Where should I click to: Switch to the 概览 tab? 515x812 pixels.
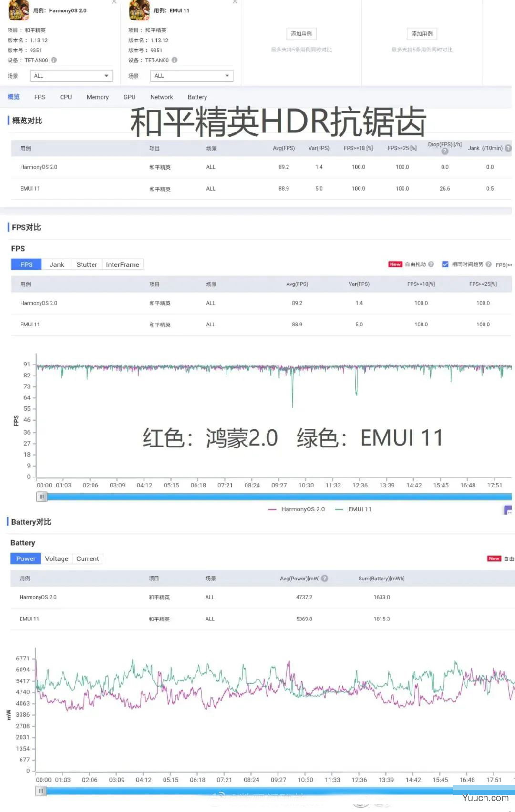point(14,97)
